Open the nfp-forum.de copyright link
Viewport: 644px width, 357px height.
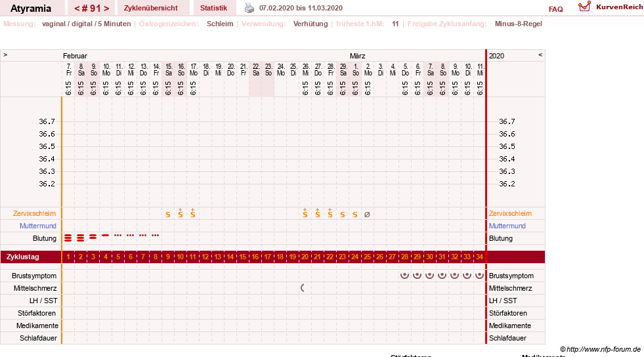(x=600, y=349)
